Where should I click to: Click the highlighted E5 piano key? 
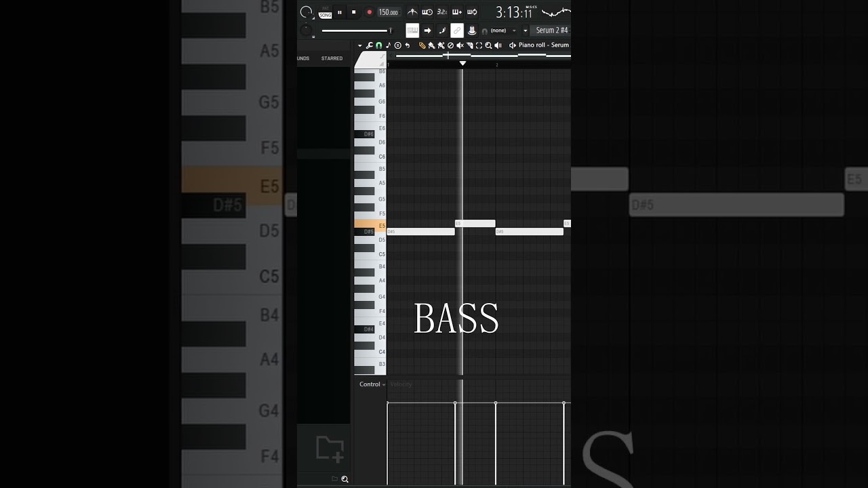pos(370,224)
